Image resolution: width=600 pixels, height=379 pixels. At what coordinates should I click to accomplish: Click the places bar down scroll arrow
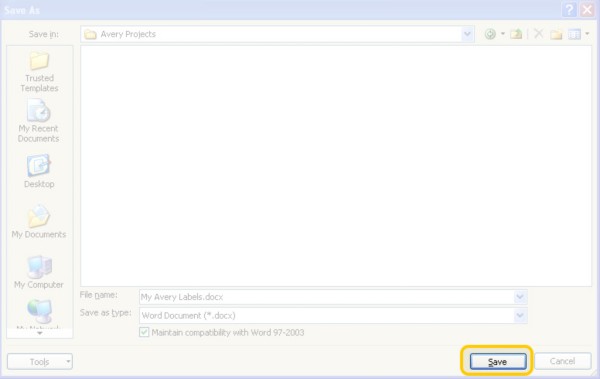click(40, 333)
